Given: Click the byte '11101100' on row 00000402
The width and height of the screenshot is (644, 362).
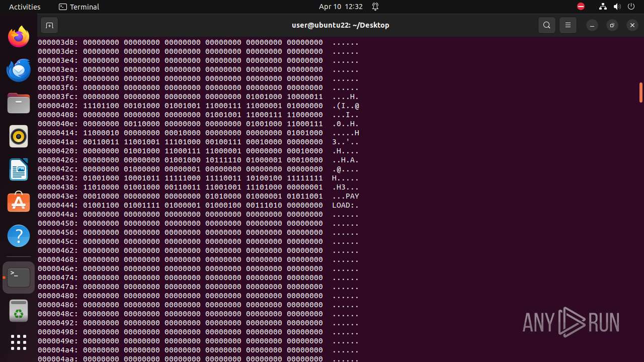Looking at the screenshot, I should [x=101, y=106].
